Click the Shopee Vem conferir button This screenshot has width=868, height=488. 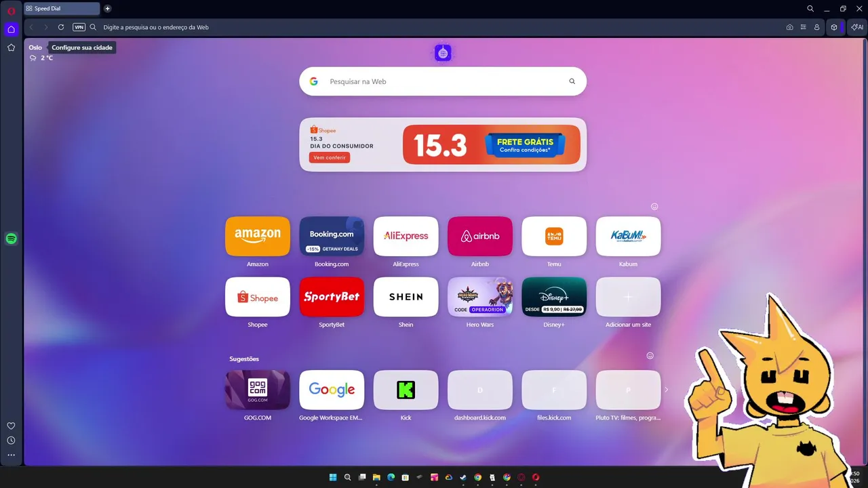[x=330, y=157]
